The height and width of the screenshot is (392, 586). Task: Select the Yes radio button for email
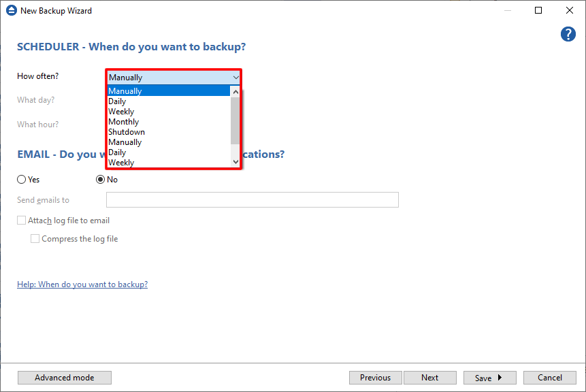[22, 180]
